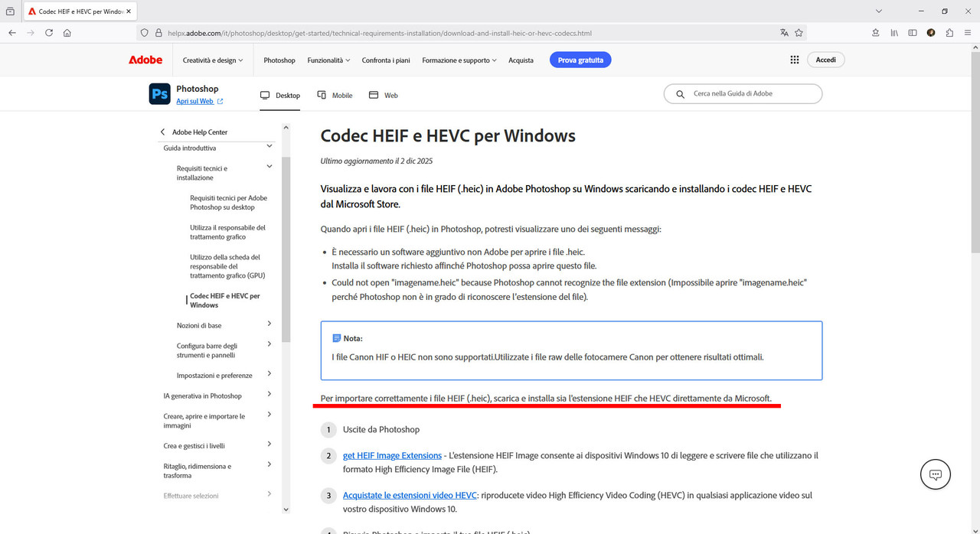Click the back arrow beside Adobe Help Center

(x=162, y=132)
